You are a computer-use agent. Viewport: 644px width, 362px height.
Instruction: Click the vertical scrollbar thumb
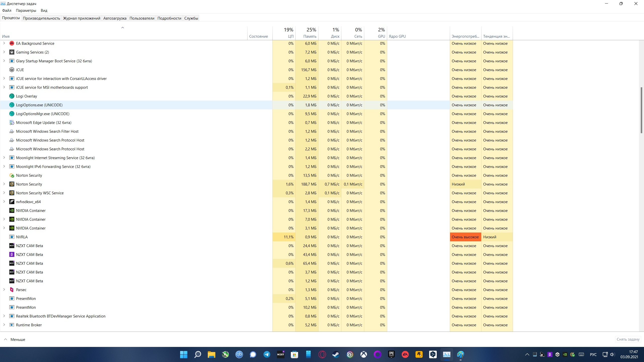point(641,110)
